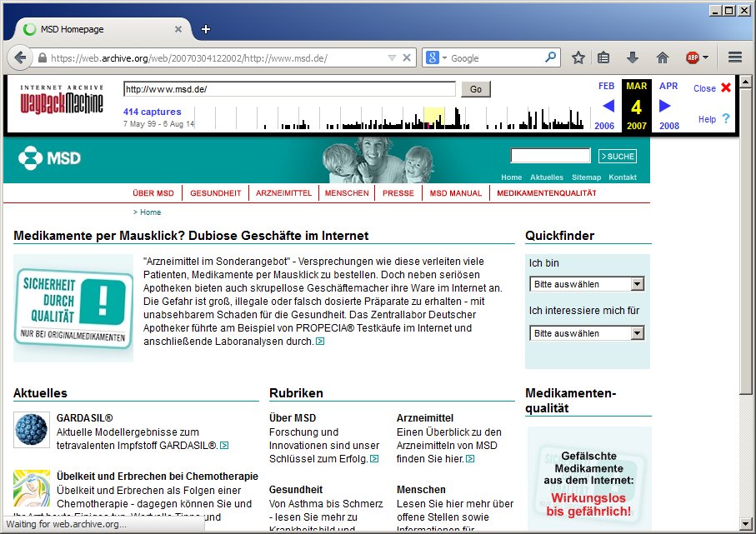The image size is (756, 534).
Task: Close the MSD Homepage tab
Action: point(178,29)
